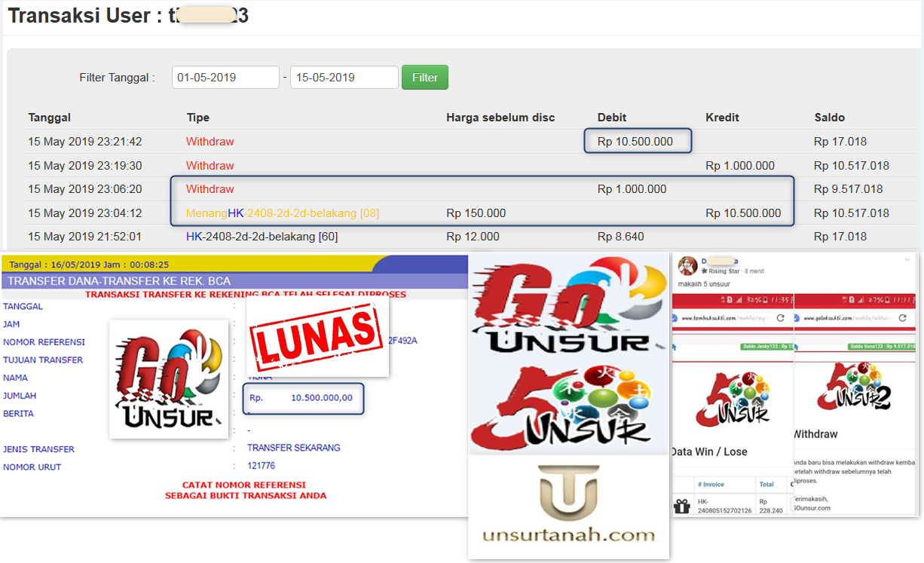Open HK-2408-2d-2d-belakang [60] entry
This screenshot has height=563, width=924.
click(262, 237)
